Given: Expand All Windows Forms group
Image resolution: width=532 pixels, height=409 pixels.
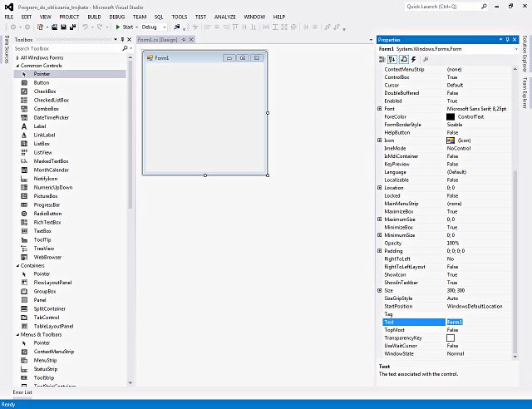Looking at the screenshot, I should click(x=17, y=58).
